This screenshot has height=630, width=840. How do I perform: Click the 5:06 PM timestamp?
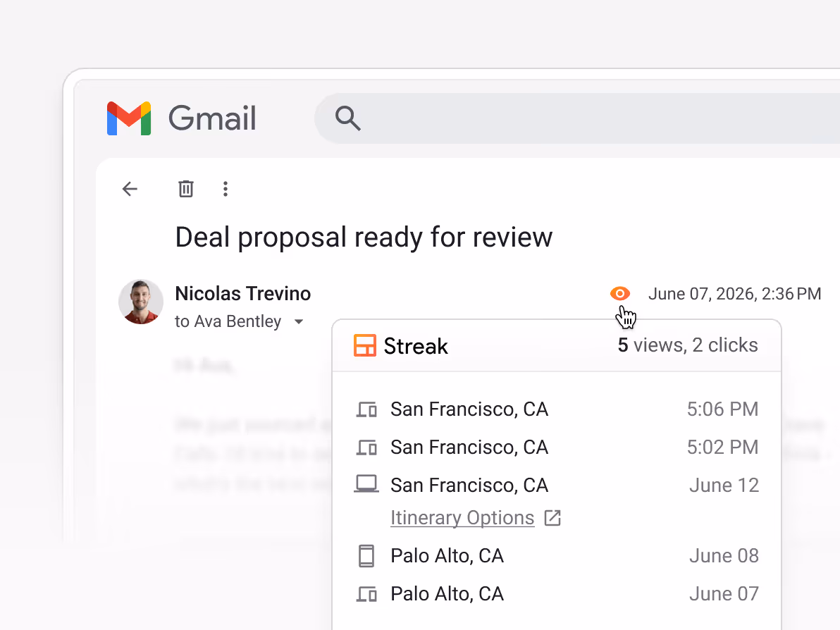[x=723, y=409]
